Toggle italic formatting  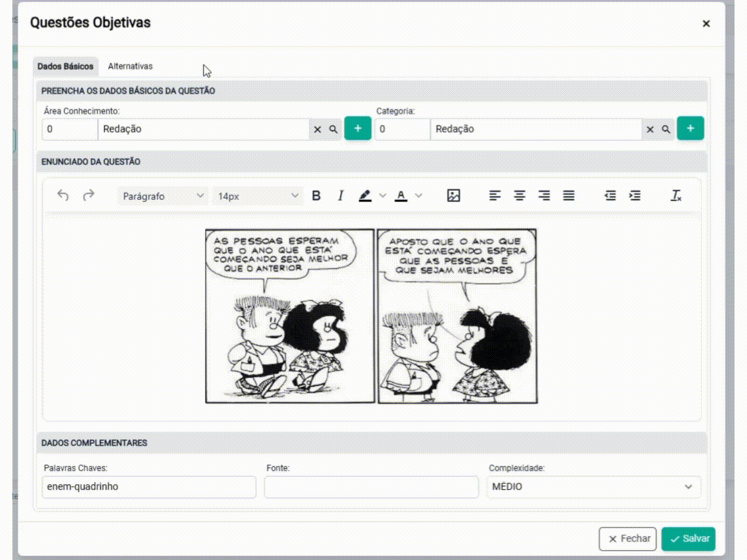point(340,195)
